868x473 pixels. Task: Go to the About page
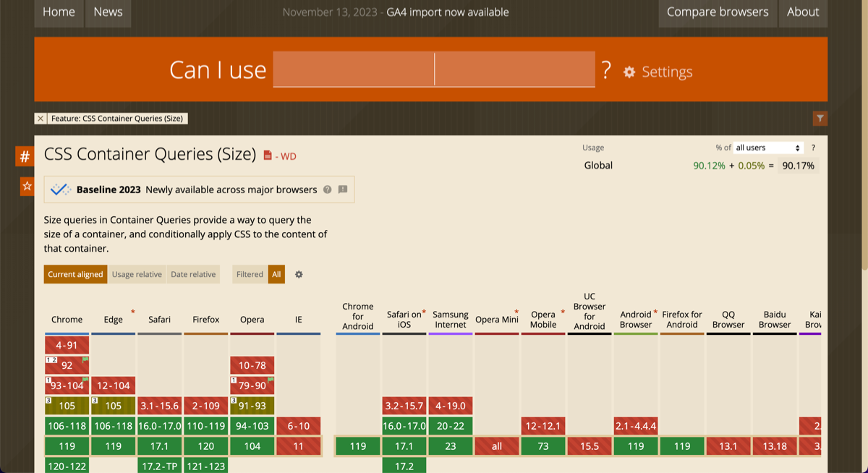click(803, 12)
